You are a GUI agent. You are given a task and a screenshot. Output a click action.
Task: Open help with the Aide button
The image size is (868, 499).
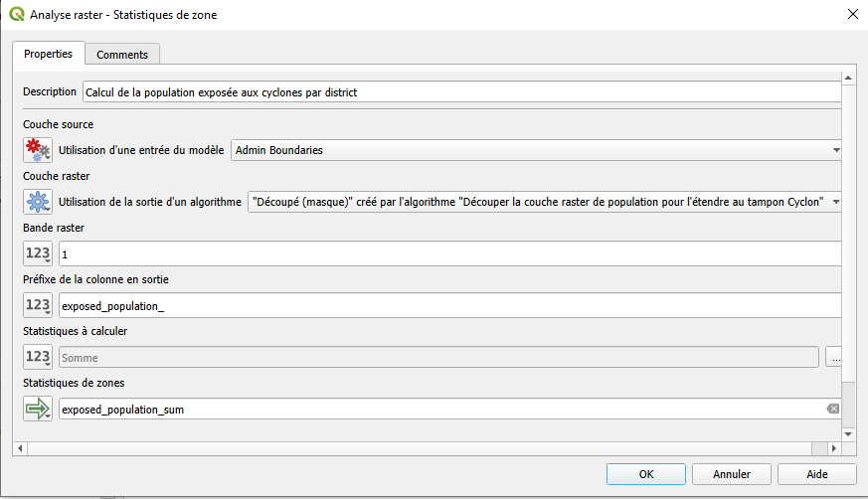816,474
